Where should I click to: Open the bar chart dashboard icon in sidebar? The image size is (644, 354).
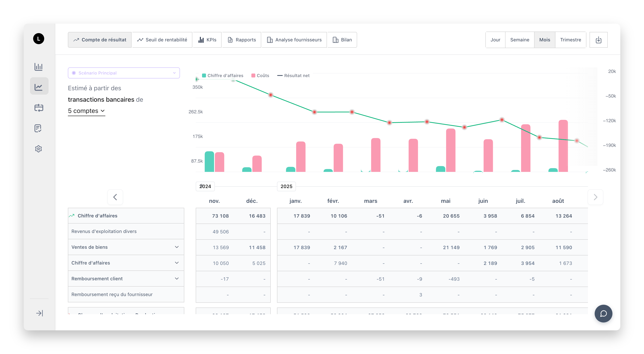coord(39,67)
